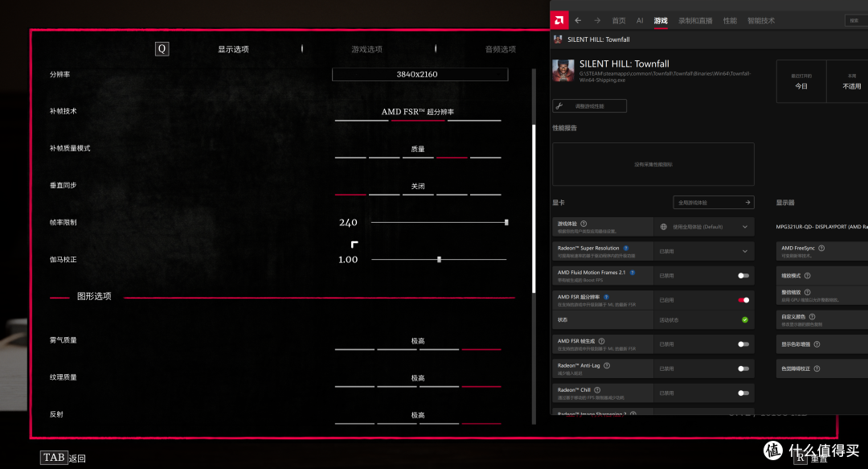Disable the AMD FSR 超分辨率 switch
The image size is (868, 469).
pyautogui.click(x=743, y=300)
